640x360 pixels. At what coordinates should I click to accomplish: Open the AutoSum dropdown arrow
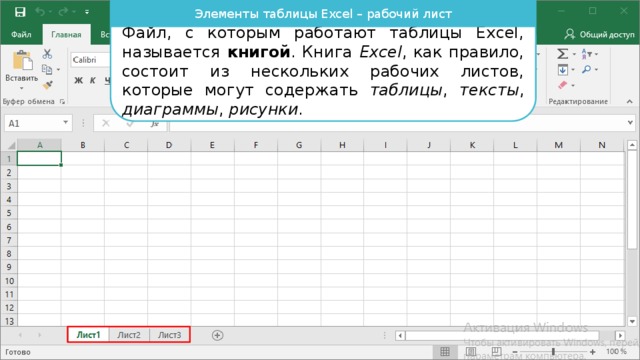(574, 54)
